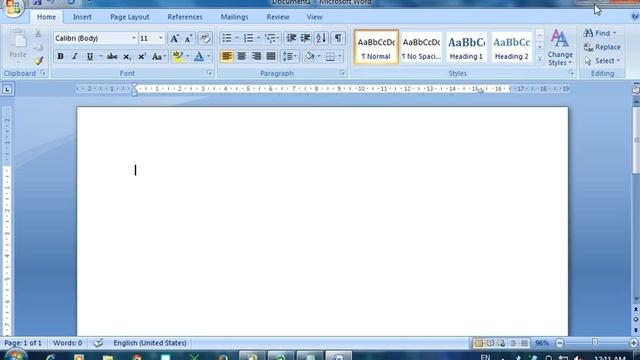Align text right
This screenshot has width=640, height=360.
click(x=256, y=56)
